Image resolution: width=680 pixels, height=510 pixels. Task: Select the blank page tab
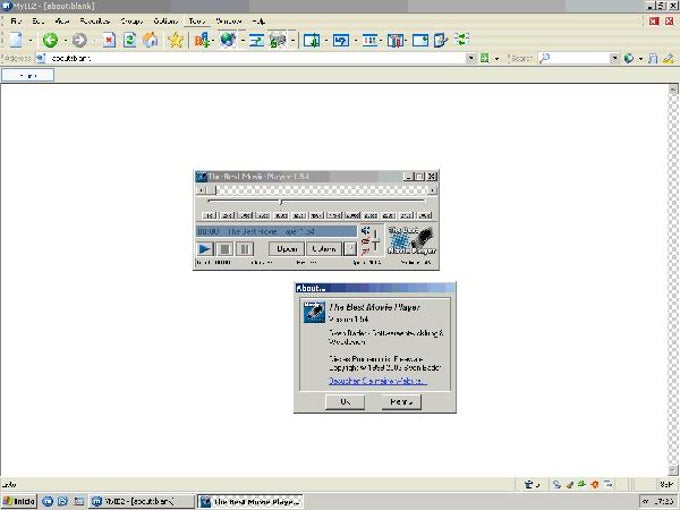pyautogui.click(x=28, y=75)
